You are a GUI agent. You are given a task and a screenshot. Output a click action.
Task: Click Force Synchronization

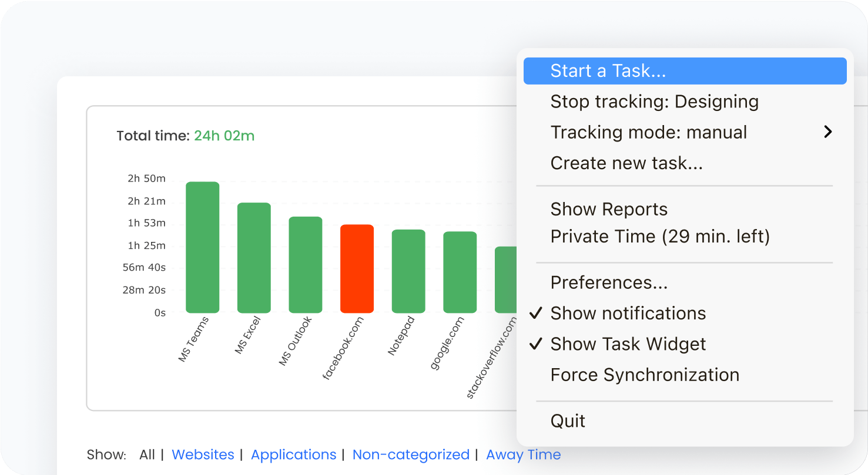pyautogui.click(x=645, y=375)
